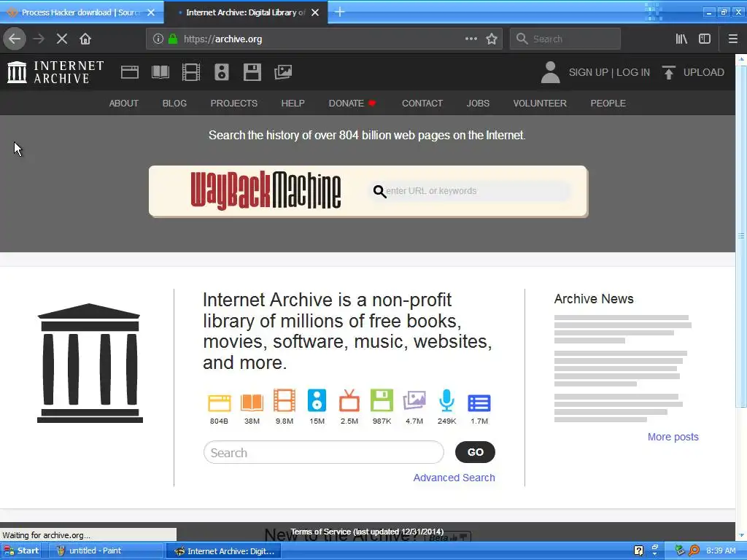Click the magnifier icon in system tray
The image size is (747, 560).
(x=694, y=551)
